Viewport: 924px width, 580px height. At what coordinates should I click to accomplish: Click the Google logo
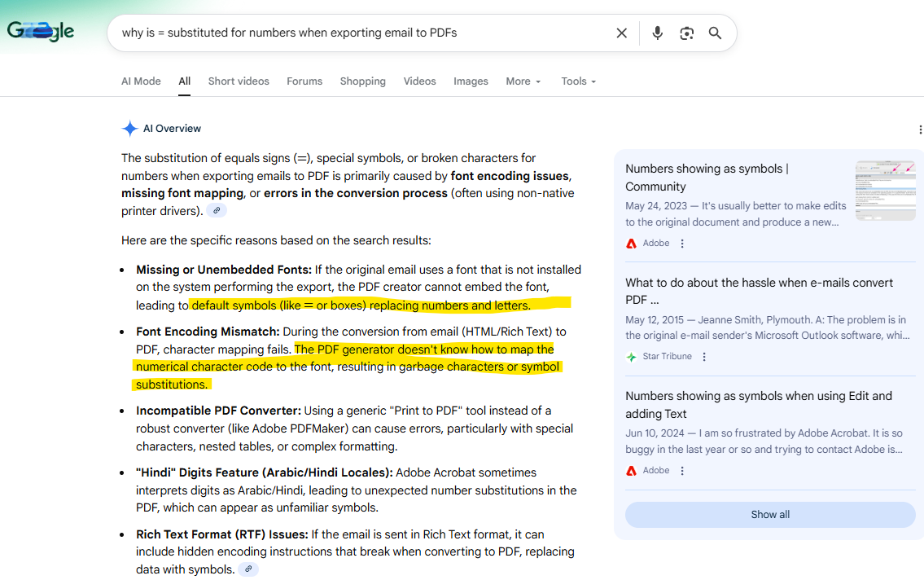[x=41, y=32]
